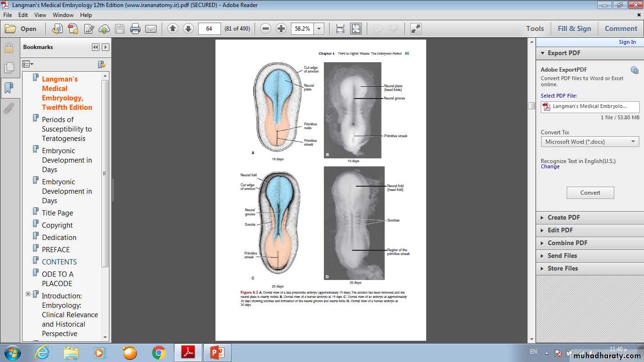The width and height of the screenshot is (644, 362).
Task: Open the Attachments paperclip panel
Action: tap(8, 109)
